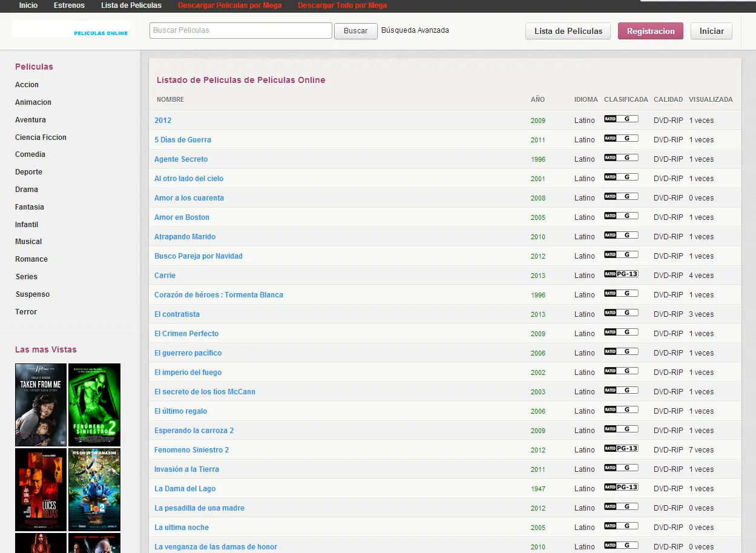The height and width of the screenshot is (553, 756).
Task: Open La Dama del Lago title link
Action: 185,489
